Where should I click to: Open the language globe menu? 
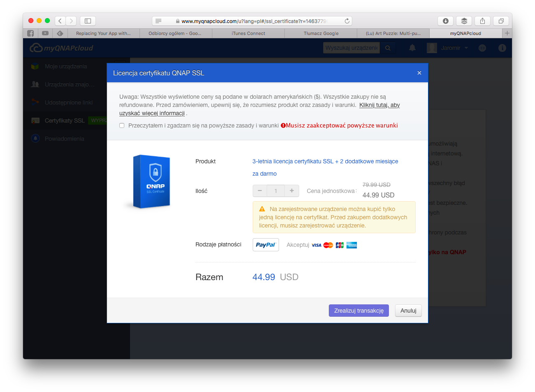pyautogui.click(x=482, y=48)
